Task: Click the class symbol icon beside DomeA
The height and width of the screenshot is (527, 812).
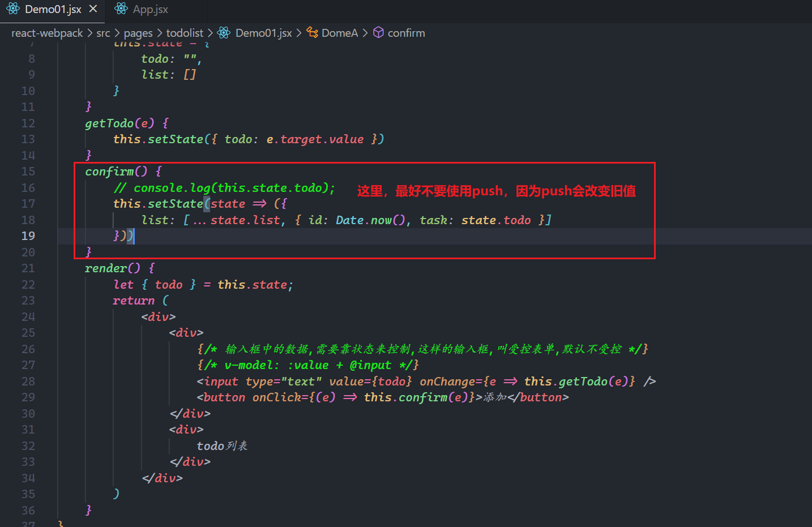Action: [x=312, y=33]
